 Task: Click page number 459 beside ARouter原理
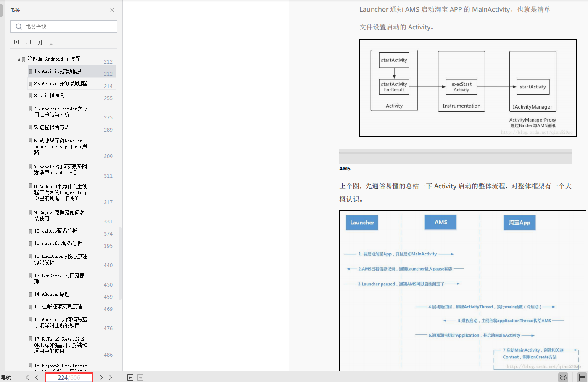[108, 297]
